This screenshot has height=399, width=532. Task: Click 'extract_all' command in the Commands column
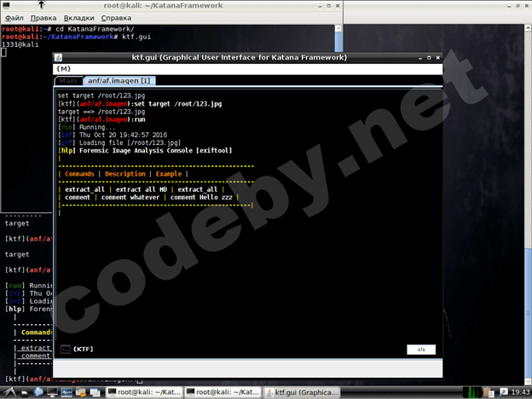pos(84,189)
